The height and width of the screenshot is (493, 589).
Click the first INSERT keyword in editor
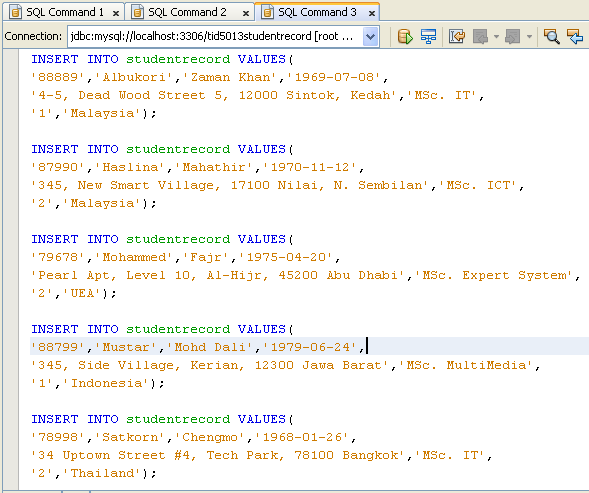coord(54,59)
